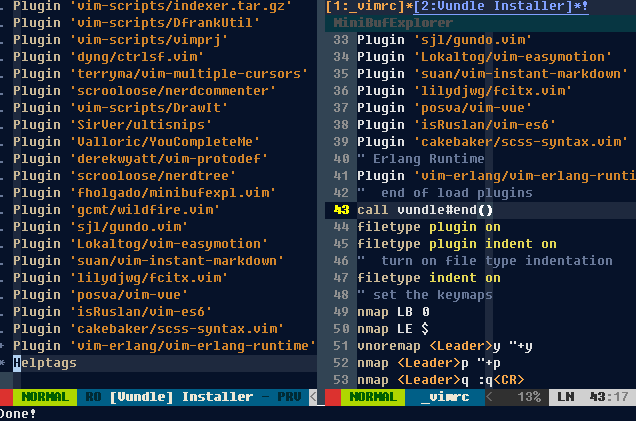Viewport: 636px width, 421px height.
Task: Select 'Valloric/YouCompleteMe' in Vundle Installer
Action: click(x=165, y=142)
